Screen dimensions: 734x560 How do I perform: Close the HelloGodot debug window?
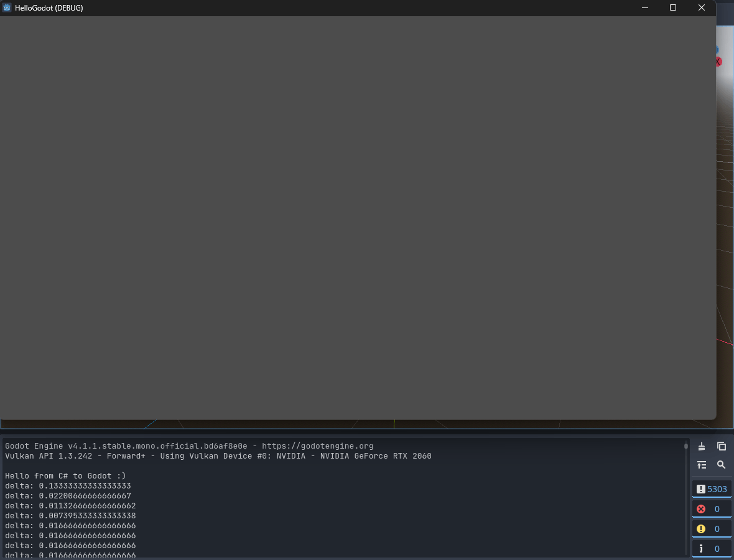point(701,7)
